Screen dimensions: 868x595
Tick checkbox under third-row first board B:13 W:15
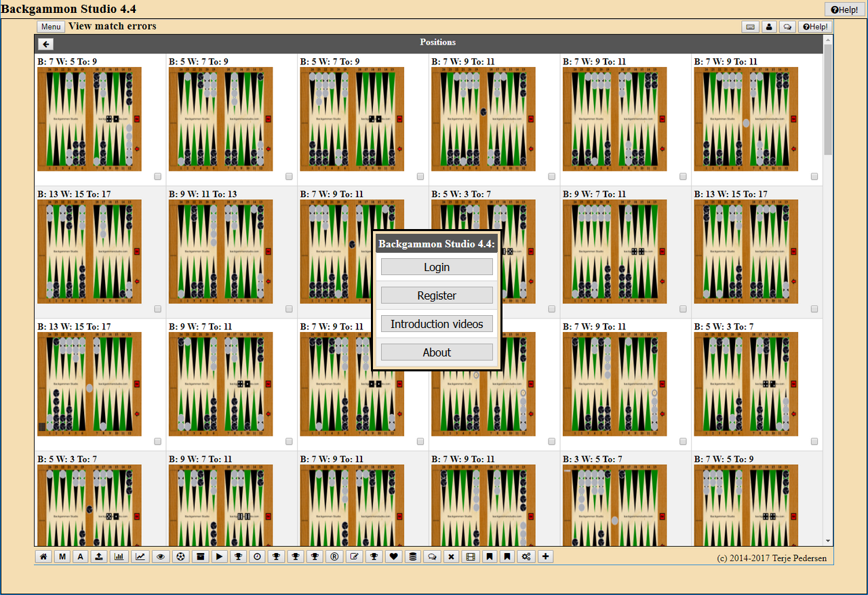click(x=158, y=441)
